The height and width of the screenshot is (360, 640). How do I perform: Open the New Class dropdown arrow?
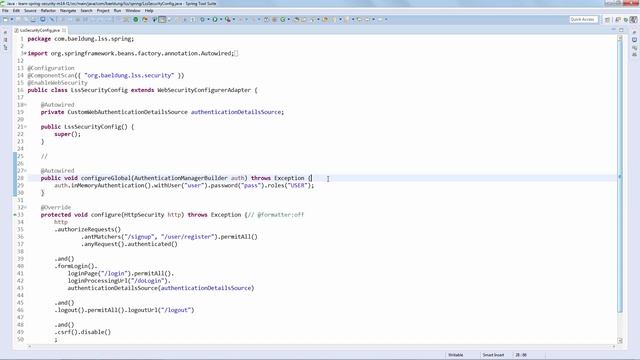[289, 19]
